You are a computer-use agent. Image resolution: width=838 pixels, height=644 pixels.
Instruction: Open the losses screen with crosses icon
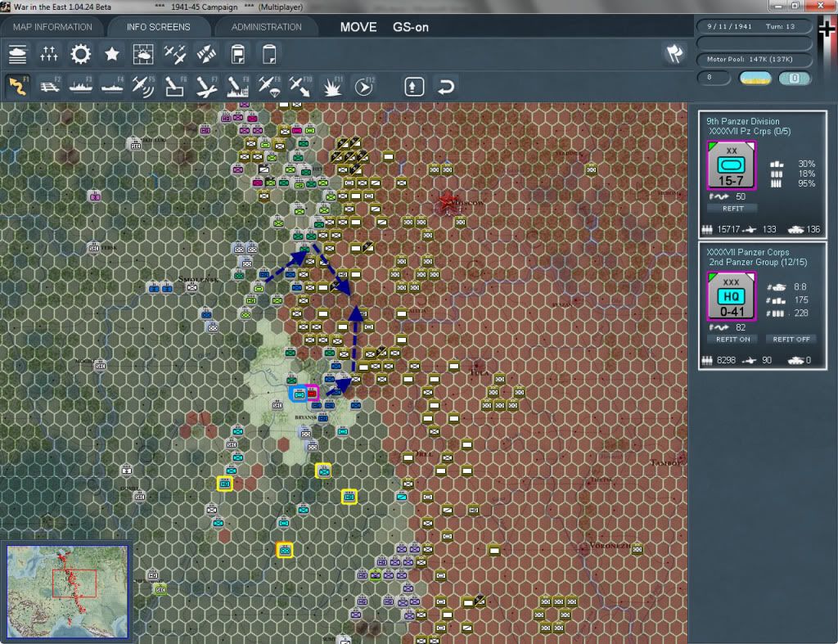click(48, 54)
